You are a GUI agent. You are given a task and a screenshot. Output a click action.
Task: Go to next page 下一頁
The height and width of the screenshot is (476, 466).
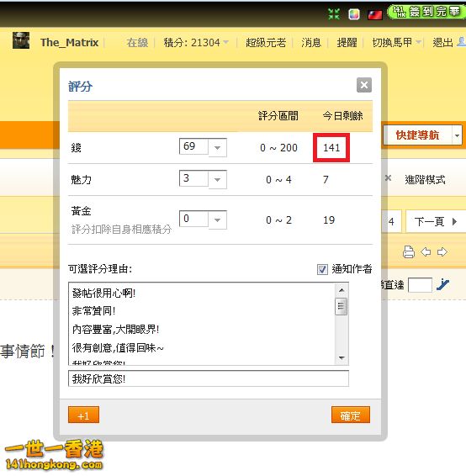[x=436, y=221]
